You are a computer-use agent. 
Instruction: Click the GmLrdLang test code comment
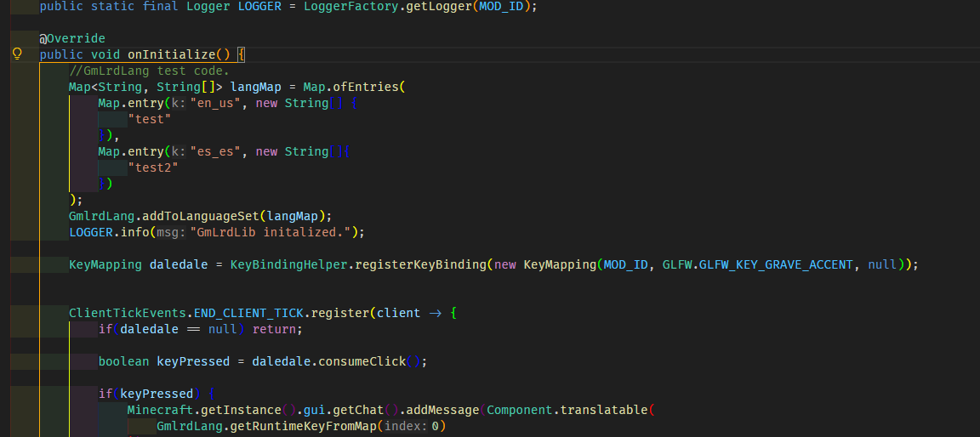tap(149, 71)
